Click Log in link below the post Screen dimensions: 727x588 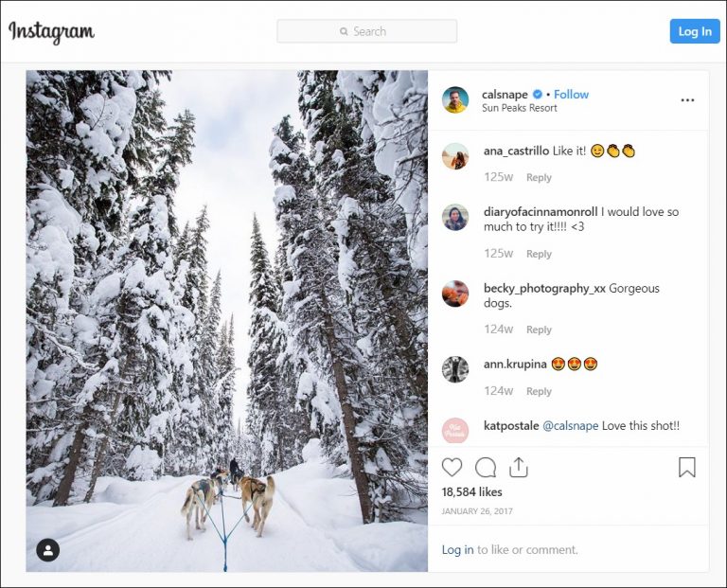457,550
